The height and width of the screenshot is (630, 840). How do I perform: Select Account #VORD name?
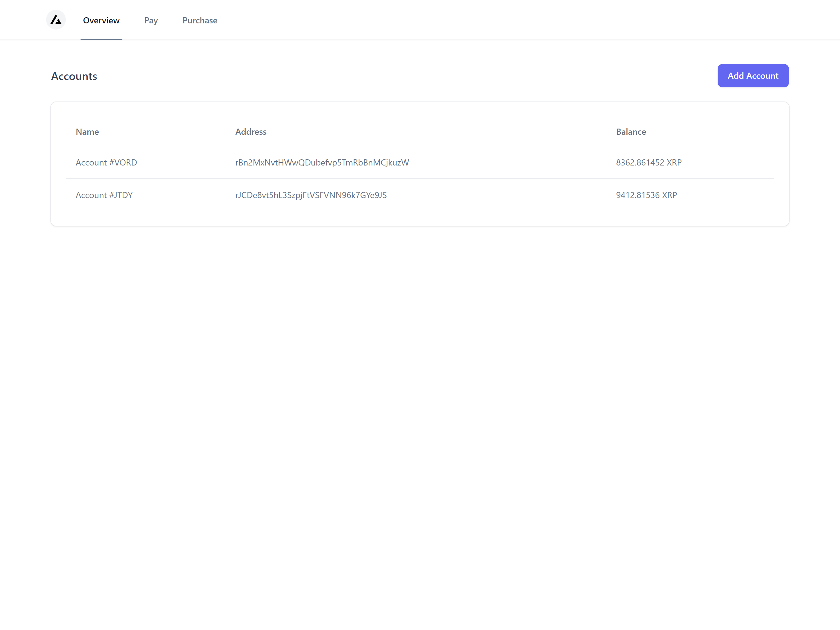pos(106,163)
